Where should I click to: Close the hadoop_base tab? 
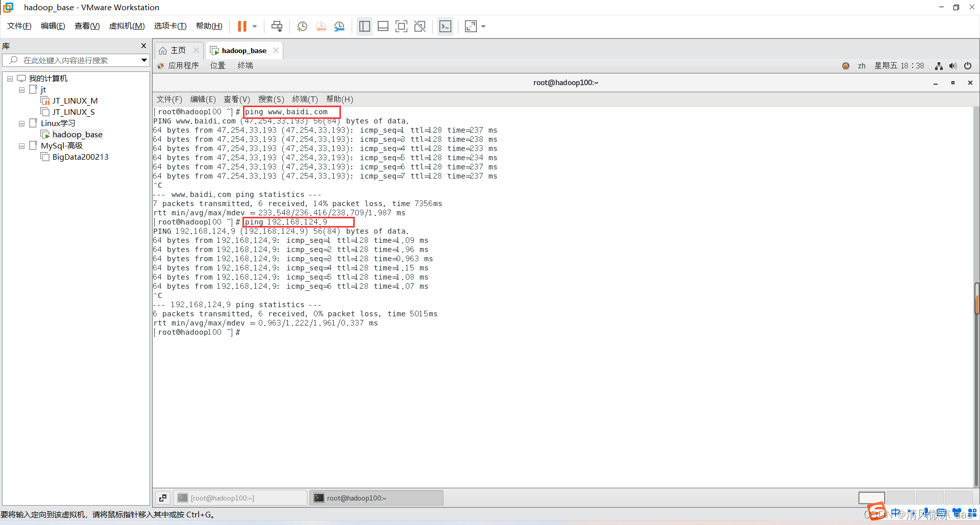[x=276, y=51]
